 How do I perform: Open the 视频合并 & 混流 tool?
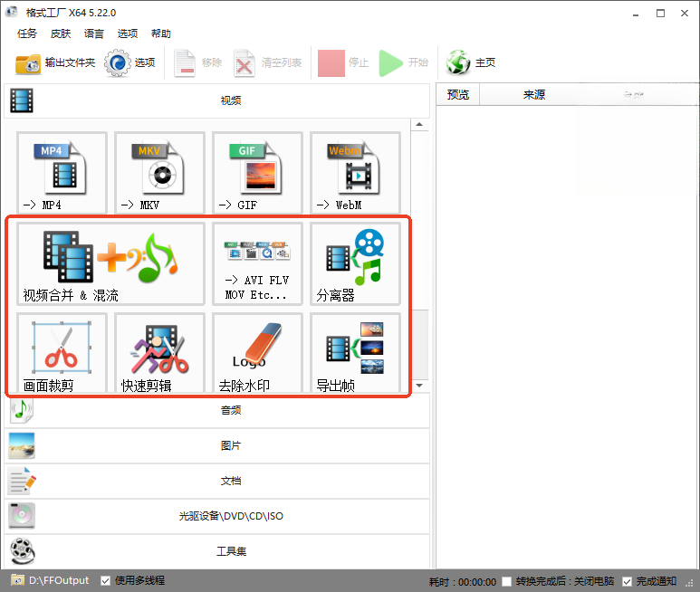(110, 263)
